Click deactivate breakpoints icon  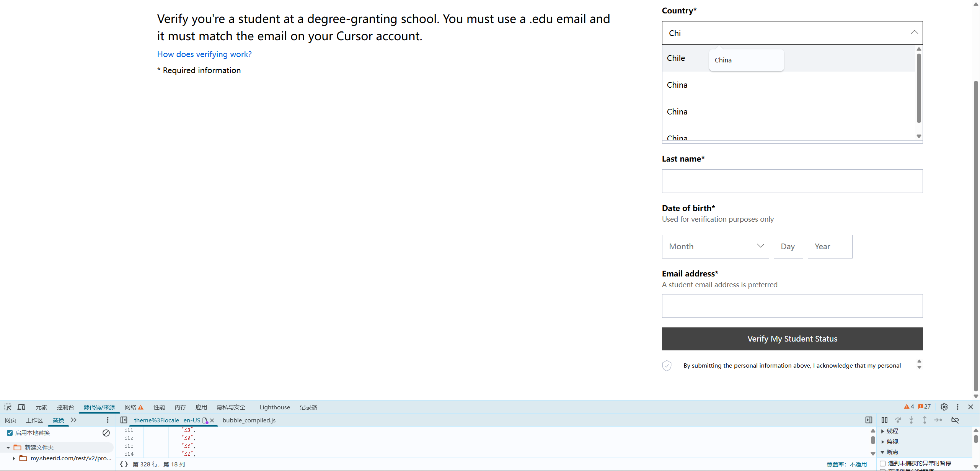click(x=955, y=420)
